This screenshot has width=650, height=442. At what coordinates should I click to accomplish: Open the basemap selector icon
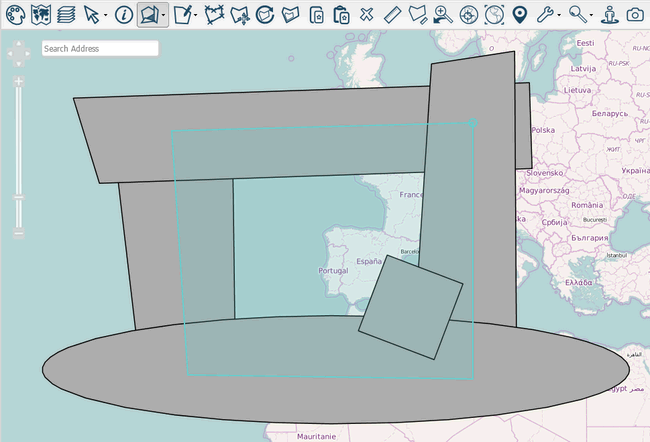click(40, 14)
